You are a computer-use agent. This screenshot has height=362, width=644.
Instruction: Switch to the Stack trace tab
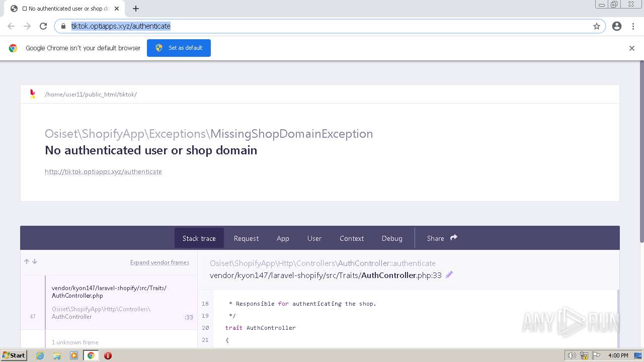pyautogui.click(x=199, y=238)
